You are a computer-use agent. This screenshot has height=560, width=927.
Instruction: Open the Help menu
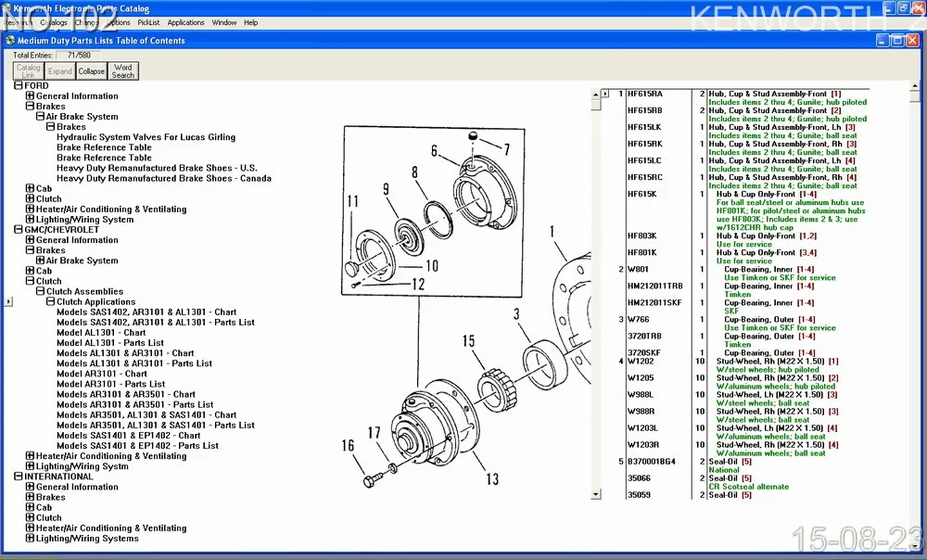250,22
